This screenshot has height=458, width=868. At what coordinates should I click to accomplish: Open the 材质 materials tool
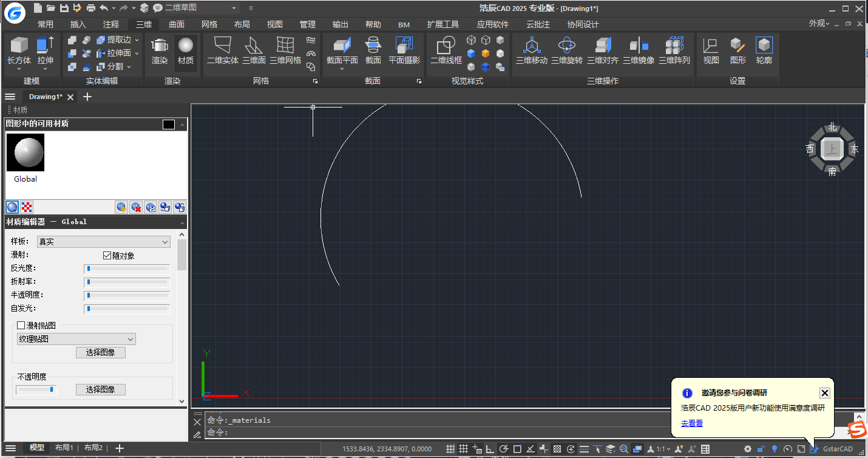186,46
